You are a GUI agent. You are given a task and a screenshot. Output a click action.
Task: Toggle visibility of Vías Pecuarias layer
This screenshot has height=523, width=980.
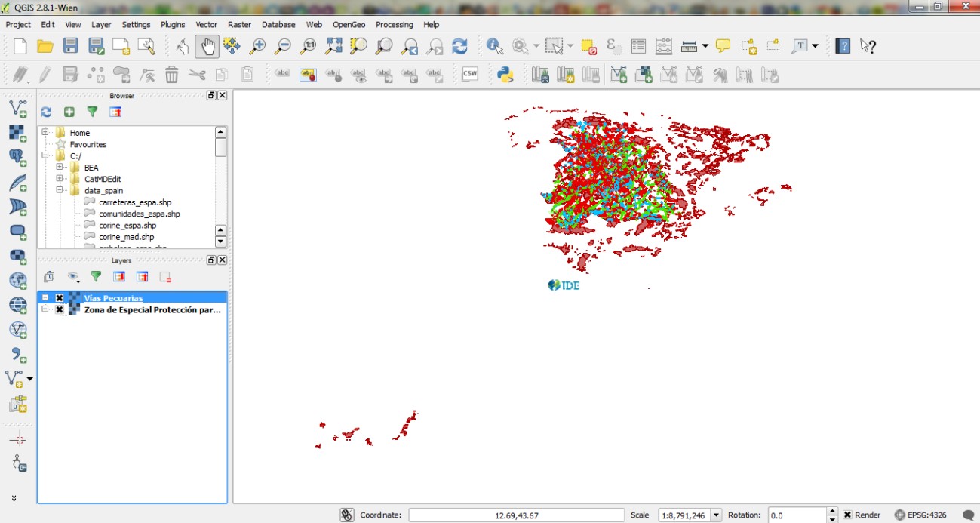(x=60, y=298)
